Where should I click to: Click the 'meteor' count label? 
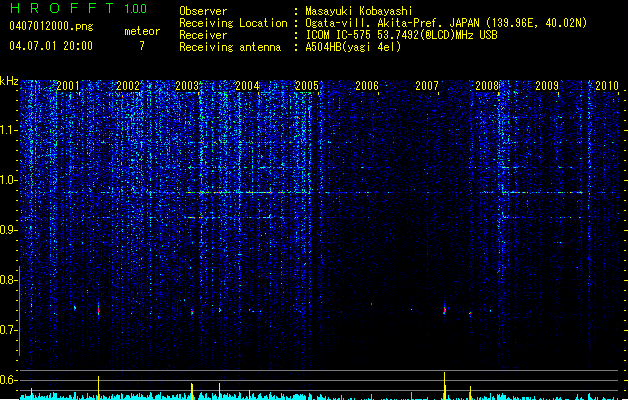(142, 31)
